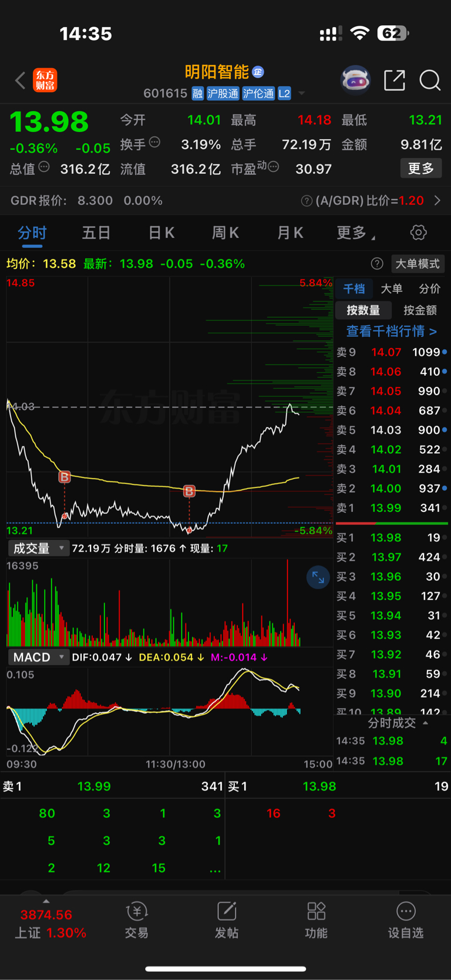The width and height of the screenshot is (451, 980).
Task: Select 分价 tab
Action: pyautogui.click(x=429, y=288)
